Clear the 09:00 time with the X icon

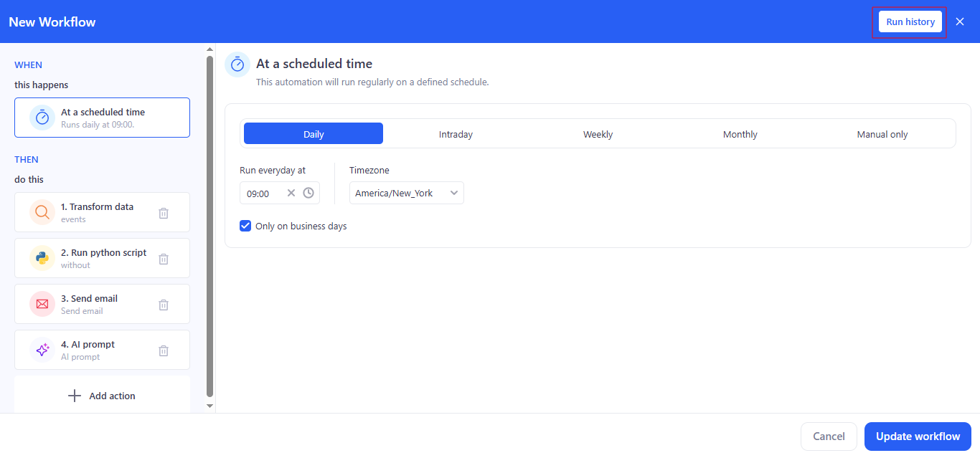click(x=291, y=192)
